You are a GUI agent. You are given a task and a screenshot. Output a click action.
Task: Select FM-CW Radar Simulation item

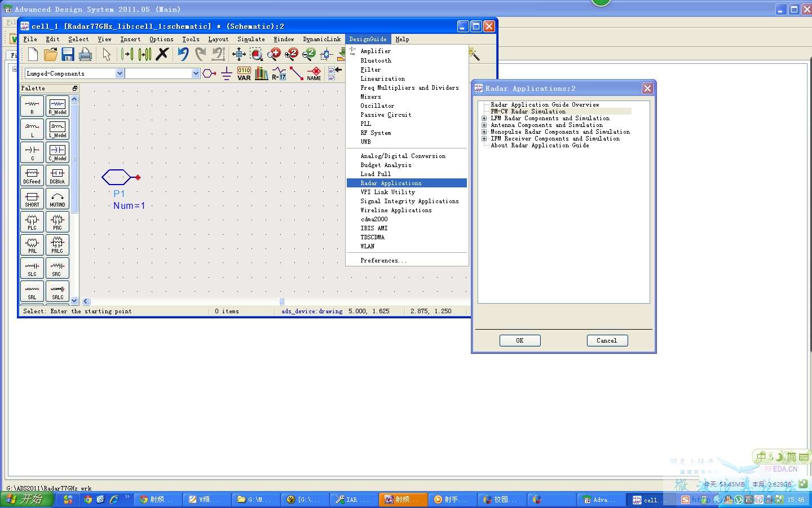point(528,111)
